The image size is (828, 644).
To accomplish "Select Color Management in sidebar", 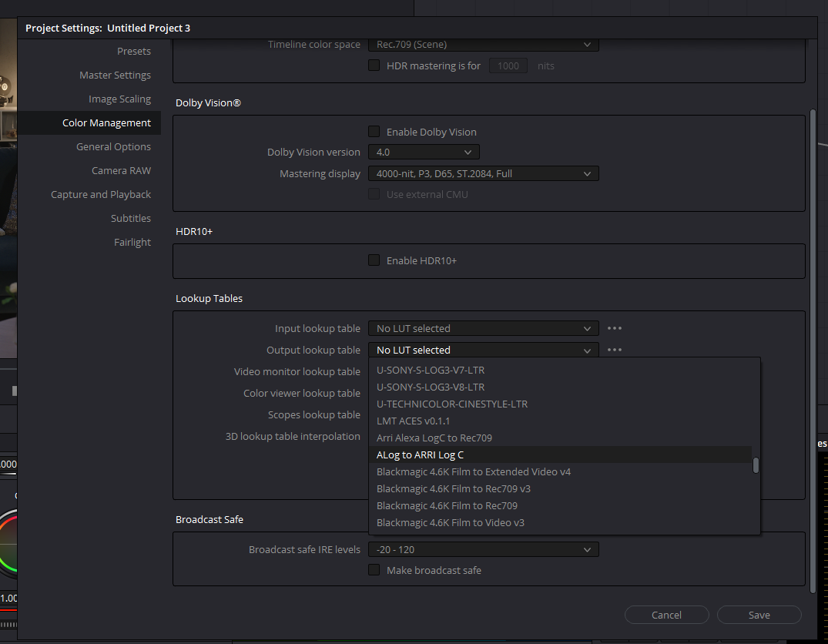I will [89, 122].
